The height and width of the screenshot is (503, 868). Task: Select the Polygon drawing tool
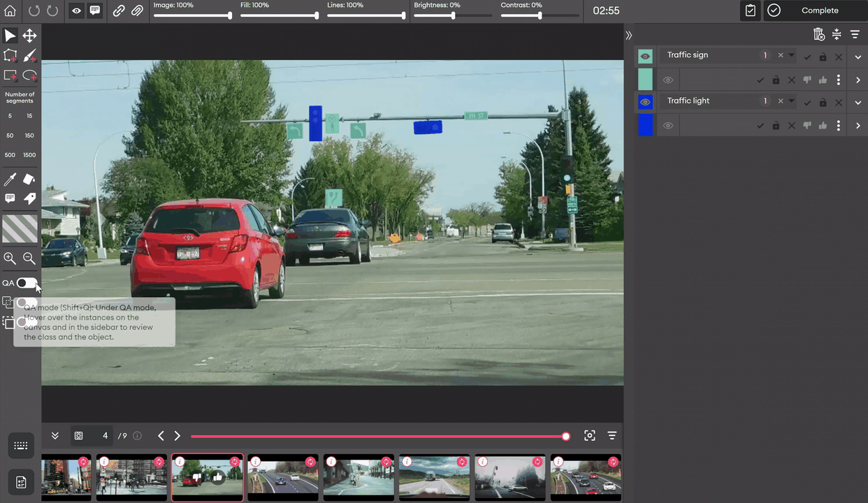(x=10, y=55)
